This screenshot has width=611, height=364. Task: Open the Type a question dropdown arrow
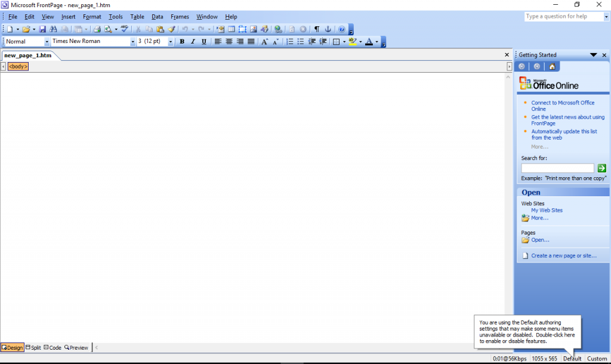[x=606, y=17]
